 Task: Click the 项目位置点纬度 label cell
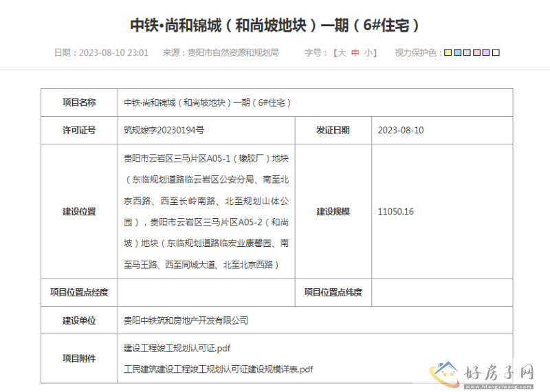coord(333,292)
